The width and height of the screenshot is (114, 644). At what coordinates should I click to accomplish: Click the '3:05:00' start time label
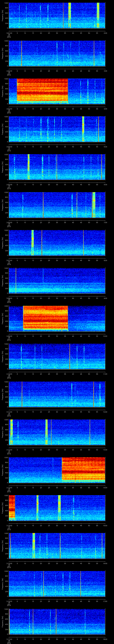[x=9, y=184]
